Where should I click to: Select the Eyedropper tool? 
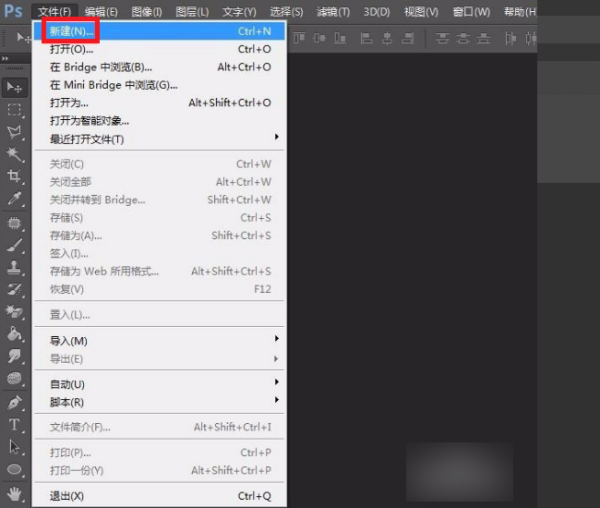pyautogui.click(x=15, y=199)
